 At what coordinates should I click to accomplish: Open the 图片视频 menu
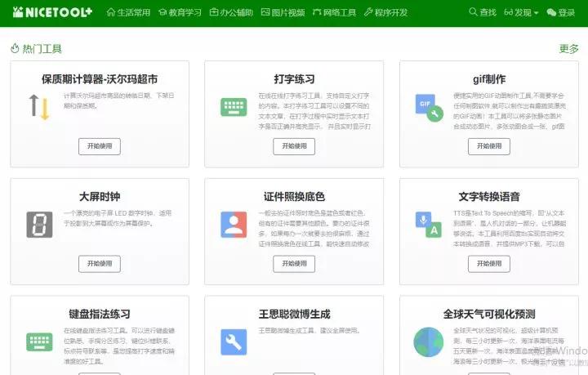(283, 12)
